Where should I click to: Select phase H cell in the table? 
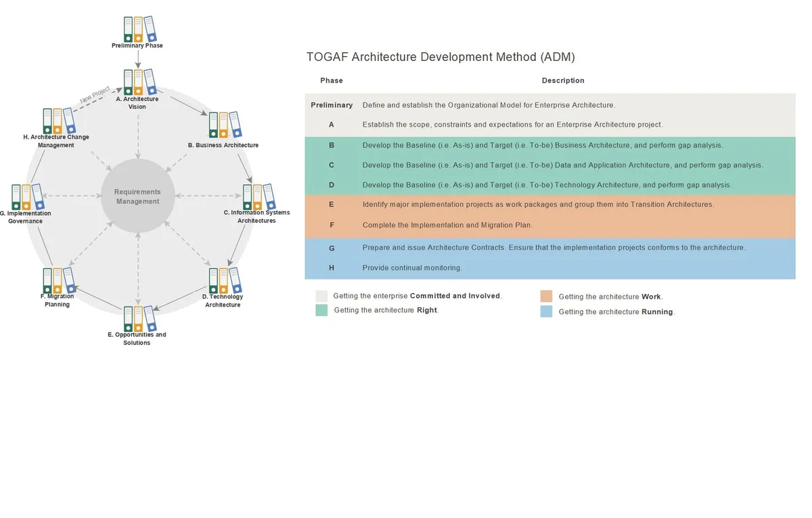click(332, 267)
